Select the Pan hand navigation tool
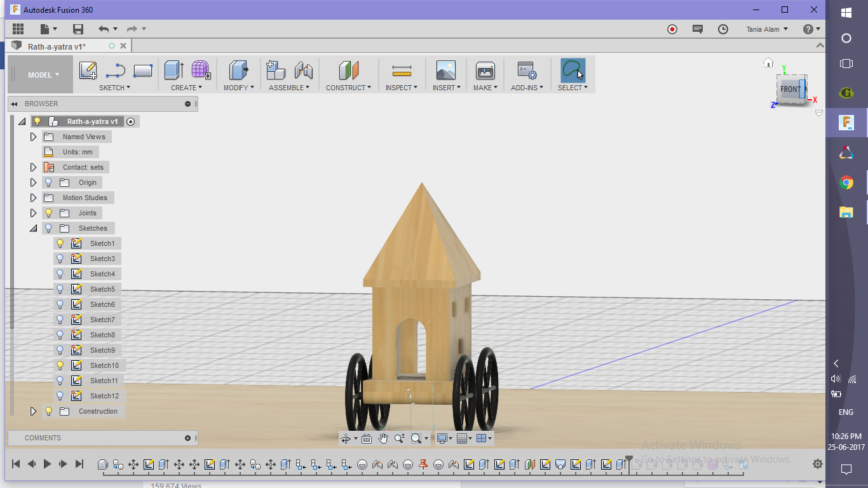The image size is (868, 488). click(x=383, y=438)
